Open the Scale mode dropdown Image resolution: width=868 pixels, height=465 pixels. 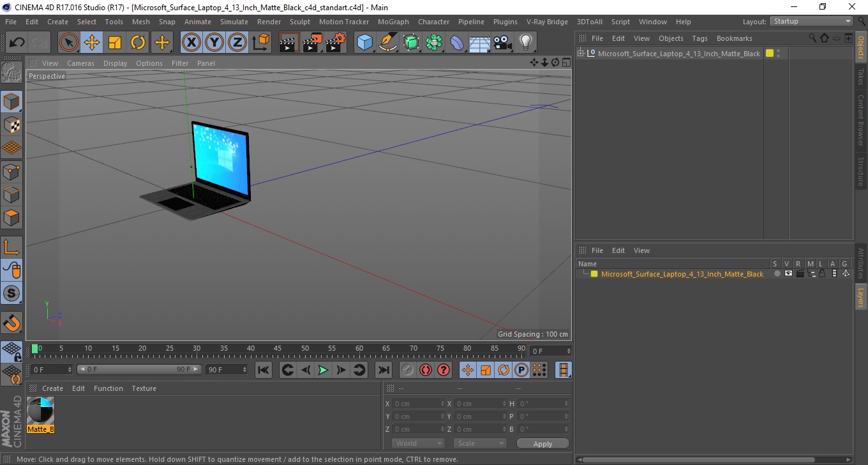click(x=480, y=443)
